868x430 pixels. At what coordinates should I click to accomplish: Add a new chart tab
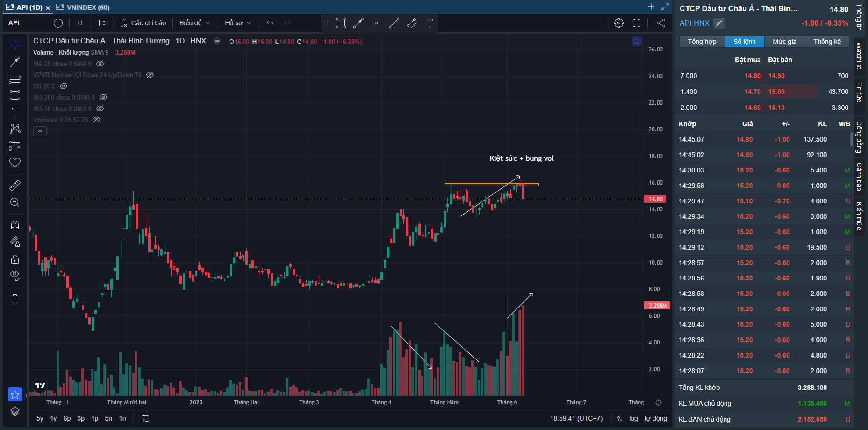coord(651,7)
